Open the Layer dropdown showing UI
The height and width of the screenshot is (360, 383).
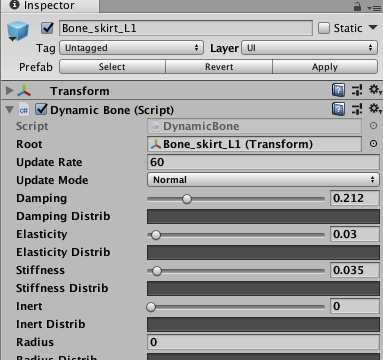coord(310,48)
